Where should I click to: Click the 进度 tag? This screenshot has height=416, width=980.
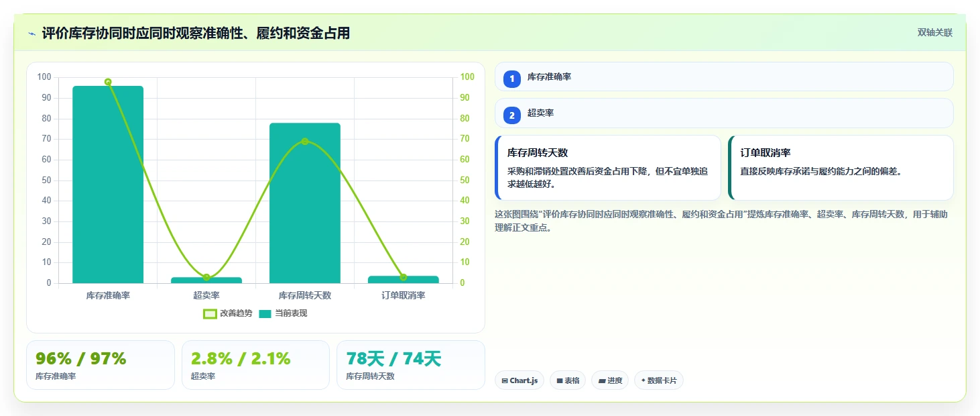[610, 380]
